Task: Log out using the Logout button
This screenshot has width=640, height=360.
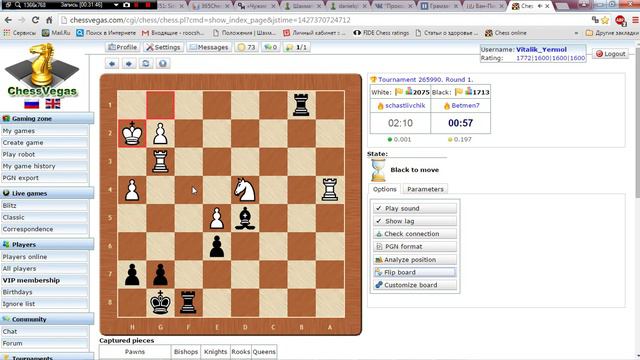Action: 611,53
